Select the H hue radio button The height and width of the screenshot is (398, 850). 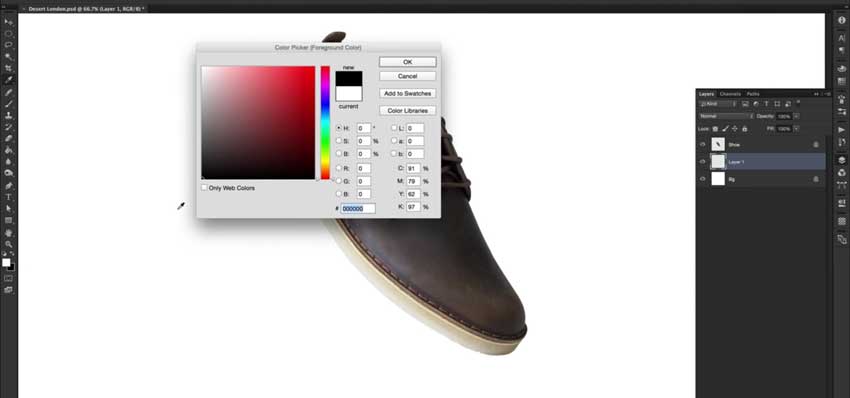339,128
